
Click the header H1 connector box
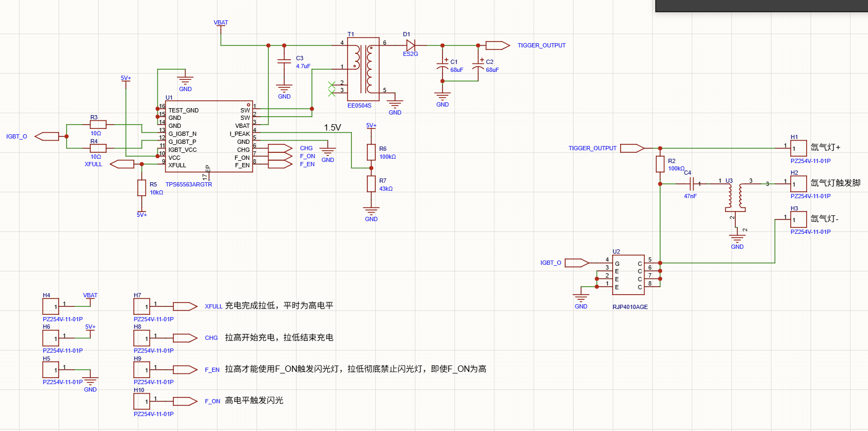click(798, 148)
